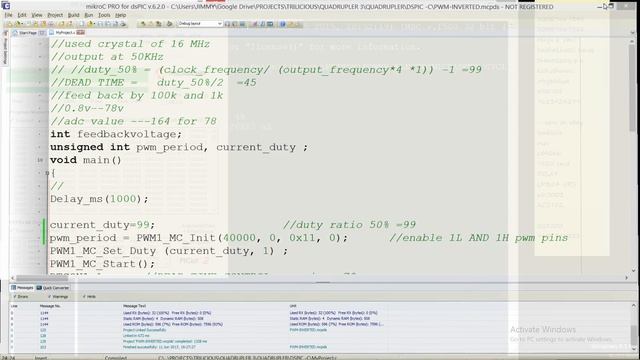Switch to the Quick Converter tab

tap(53, 288)
